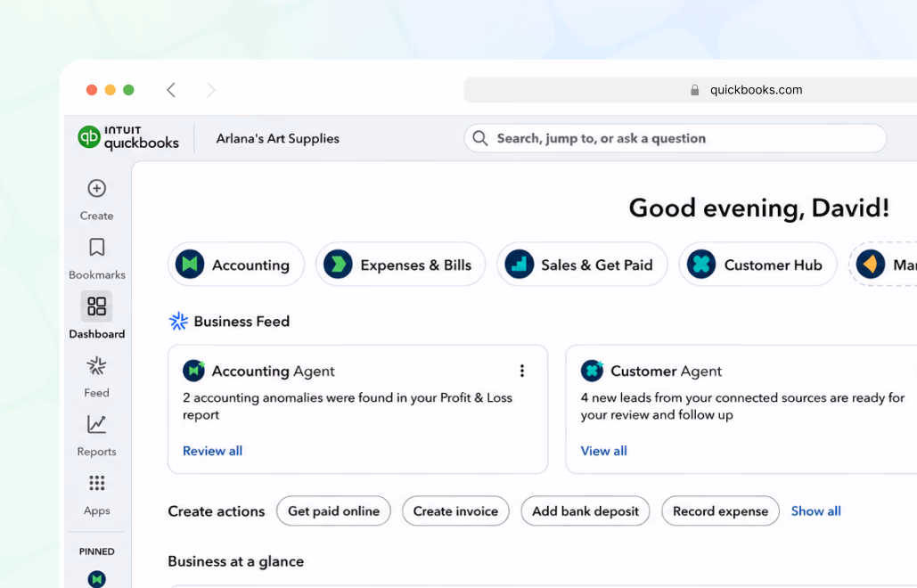Open the Customer Hub pill
This screenshot has height=588, width=917.
[x=757, y=265]
